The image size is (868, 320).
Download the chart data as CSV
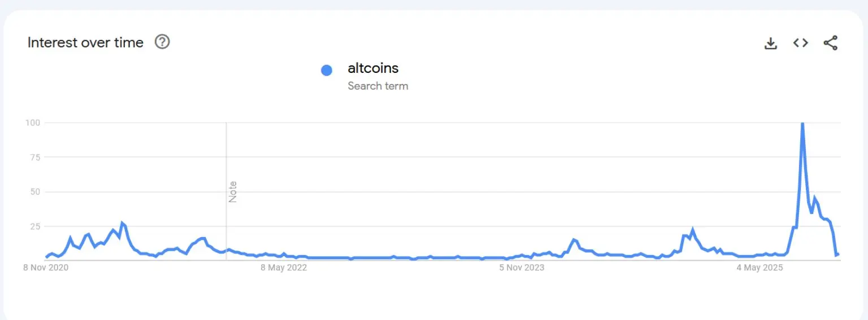click(771, 43)
